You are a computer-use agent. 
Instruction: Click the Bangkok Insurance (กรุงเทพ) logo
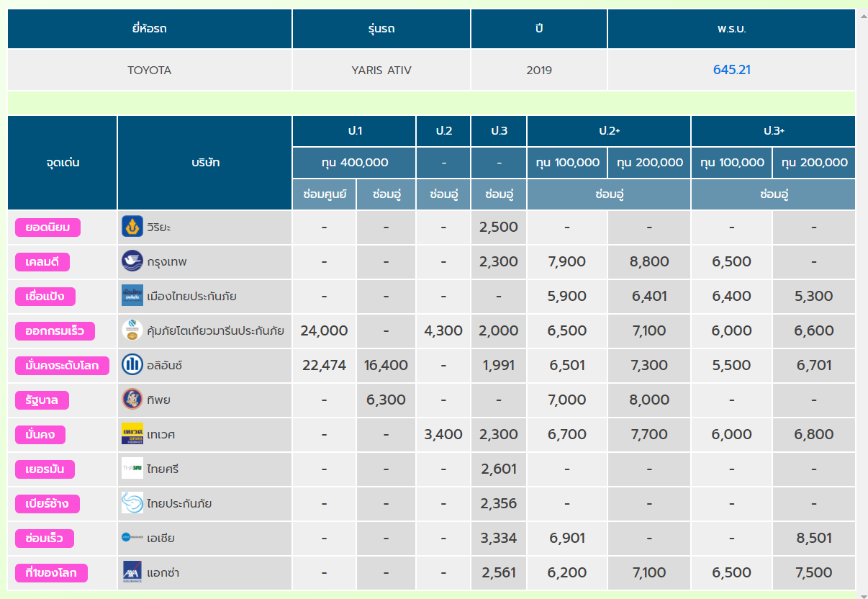coord(132,261)
